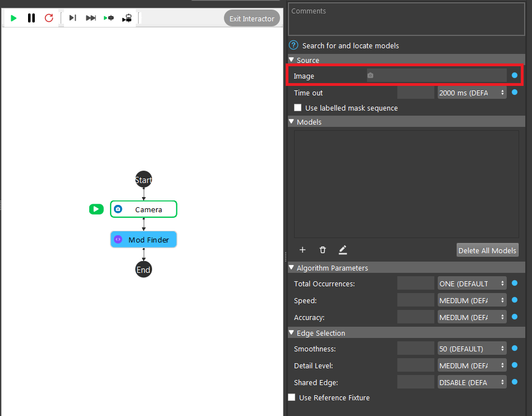Viewport: 532px width, 416px height.
Task: Click the camera icon inside Camera node
Action: click(118, 209)
